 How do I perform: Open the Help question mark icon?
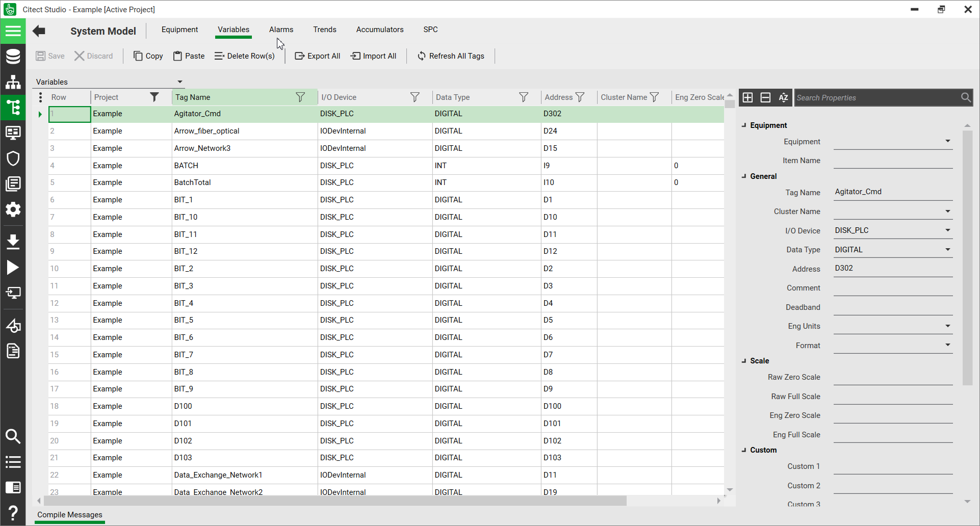tap(13, 513)
